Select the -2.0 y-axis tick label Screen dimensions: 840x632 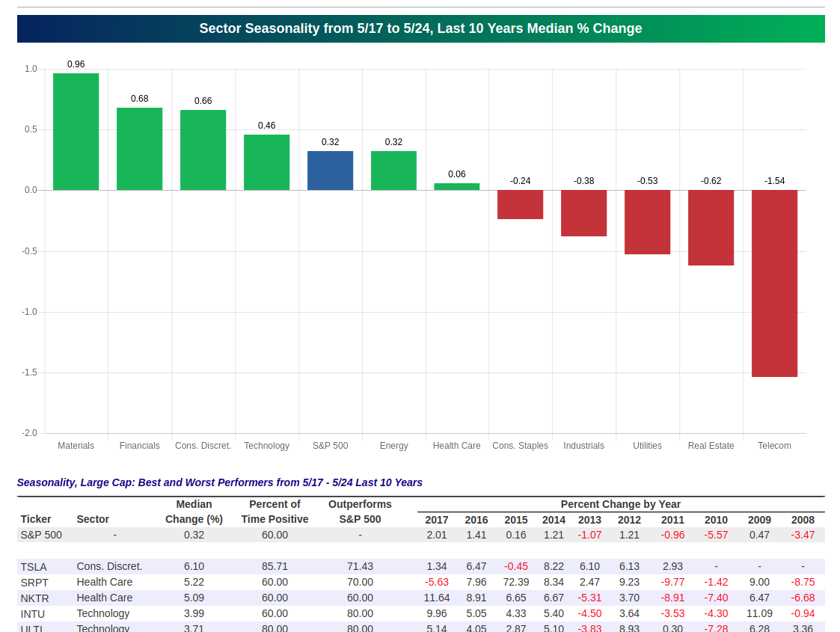29,433
